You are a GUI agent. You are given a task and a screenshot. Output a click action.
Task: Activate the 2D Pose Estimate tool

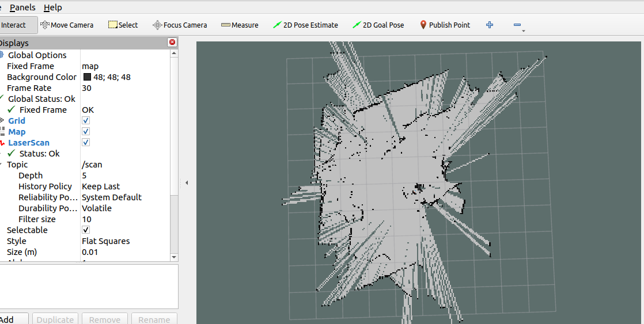[305, 25]
